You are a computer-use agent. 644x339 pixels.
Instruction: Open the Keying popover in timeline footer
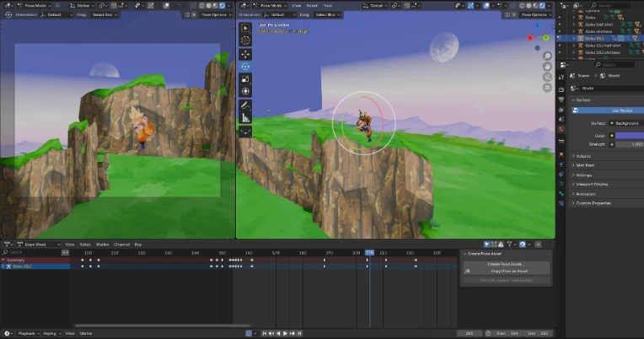[x=51, y=333]
